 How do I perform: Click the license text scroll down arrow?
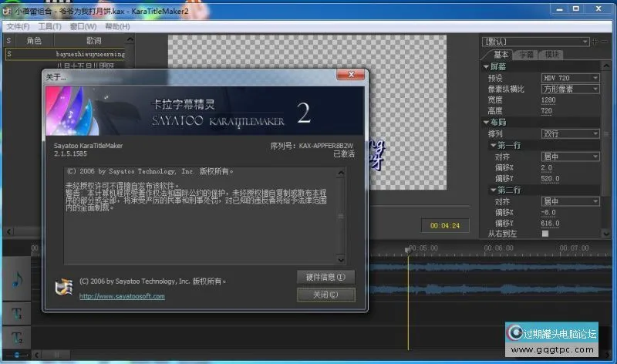(x=341, y=259)
